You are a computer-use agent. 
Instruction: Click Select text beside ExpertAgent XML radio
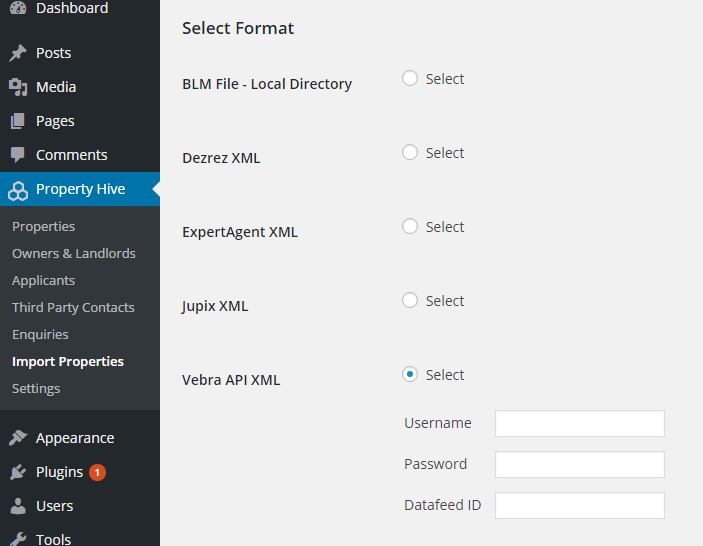point(445,227)
